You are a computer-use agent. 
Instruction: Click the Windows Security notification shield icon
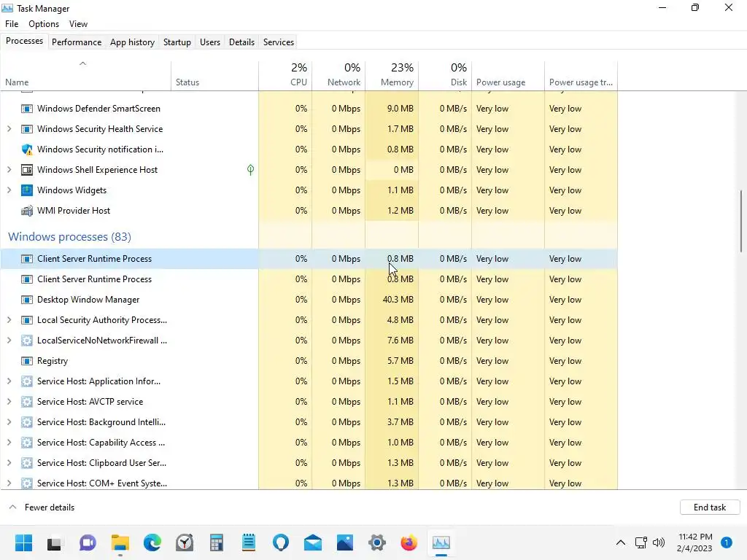(27, 149)
